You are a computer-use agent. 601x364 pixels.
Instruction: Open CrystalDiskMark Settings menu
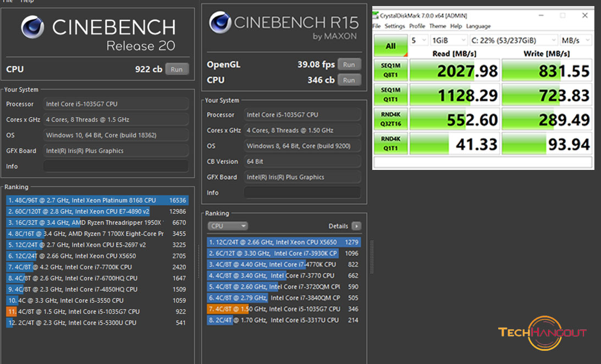click(x=395, y=26)
